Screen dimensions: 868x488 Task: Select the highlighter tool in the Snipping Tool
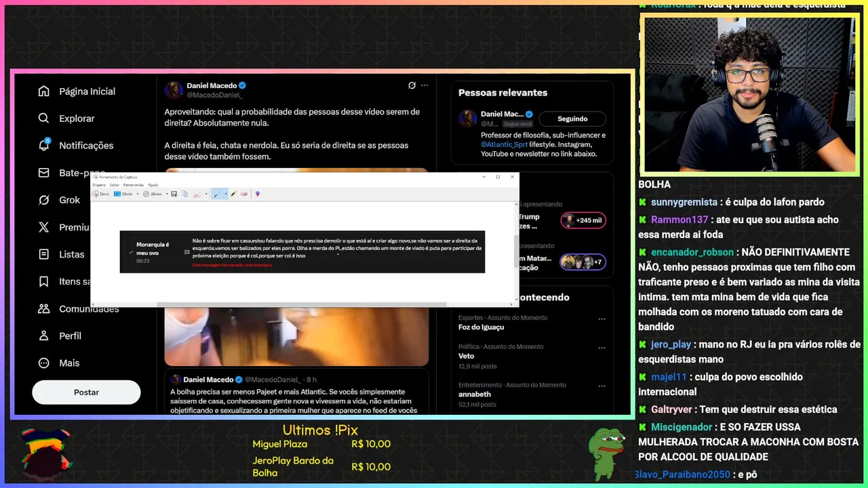[233, 194]
